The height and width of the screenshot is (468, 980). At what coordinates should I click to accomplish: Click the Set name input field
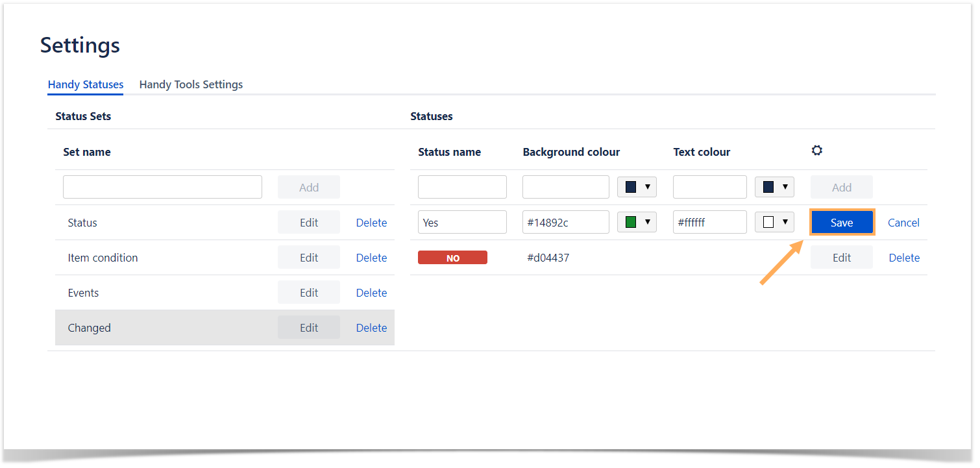pos(162,188)
